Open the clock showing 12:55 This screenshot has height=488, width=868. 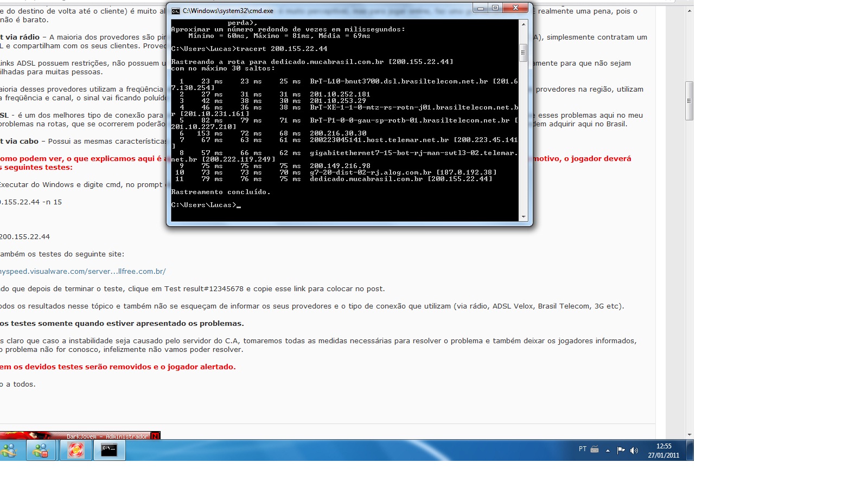click(663, 451)
